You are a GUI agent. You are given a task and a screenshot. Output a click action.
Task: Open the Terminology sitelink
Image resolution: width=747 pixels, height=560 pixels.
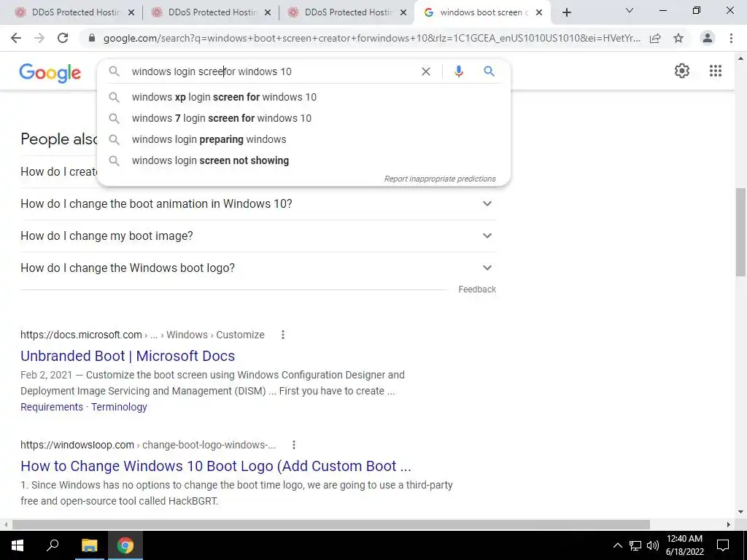[119, 407]
